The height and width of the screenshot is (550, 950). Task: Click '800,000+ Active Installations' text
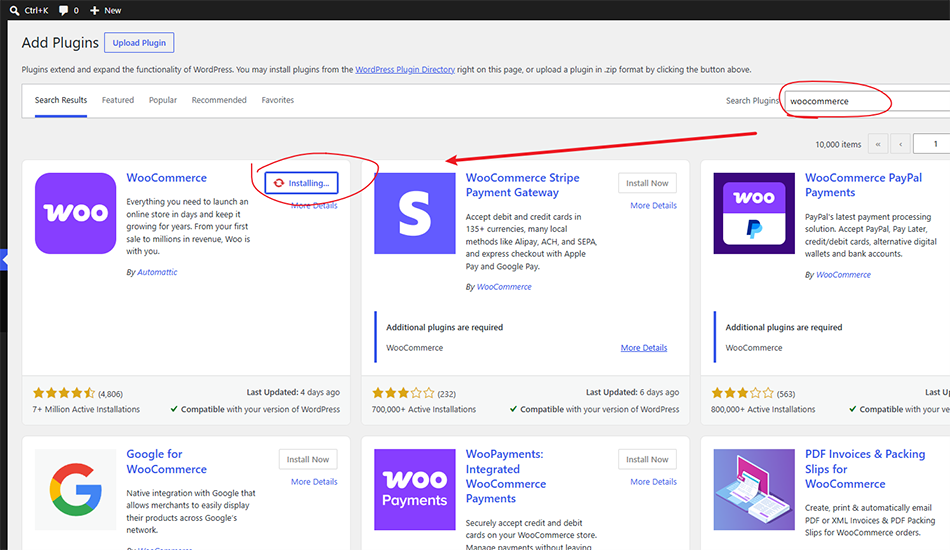[763, 409]
